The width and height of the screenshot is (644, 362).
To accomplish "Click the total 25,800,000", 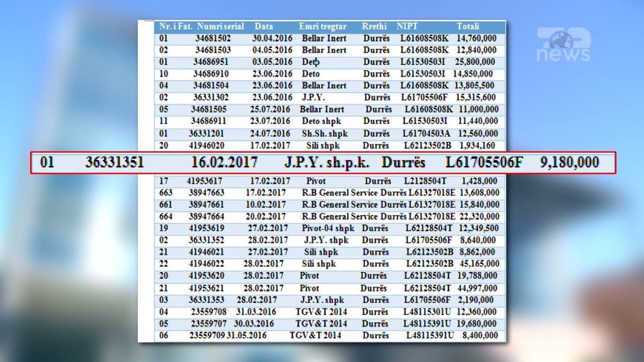I will click(x=475, y=62).
